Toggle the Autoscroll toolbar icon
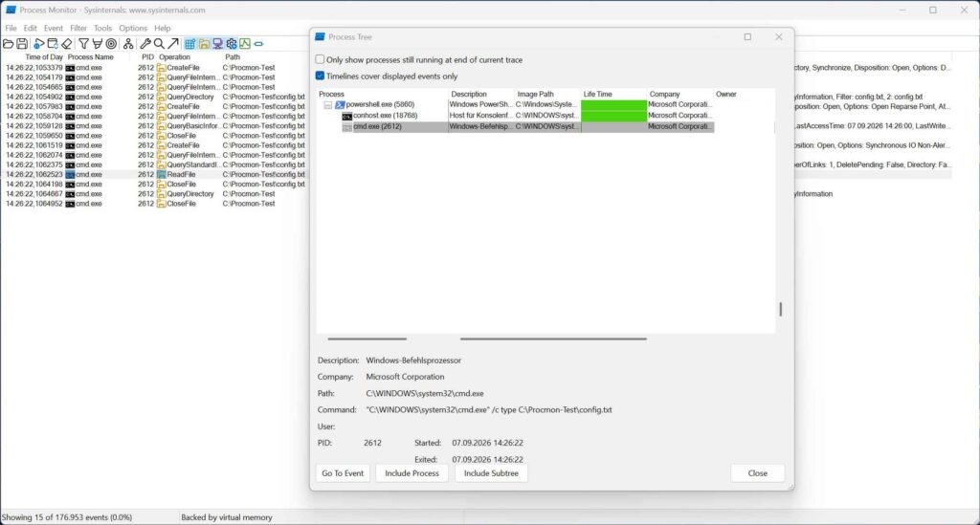980x525 pixels. click(x=53, y=44)
